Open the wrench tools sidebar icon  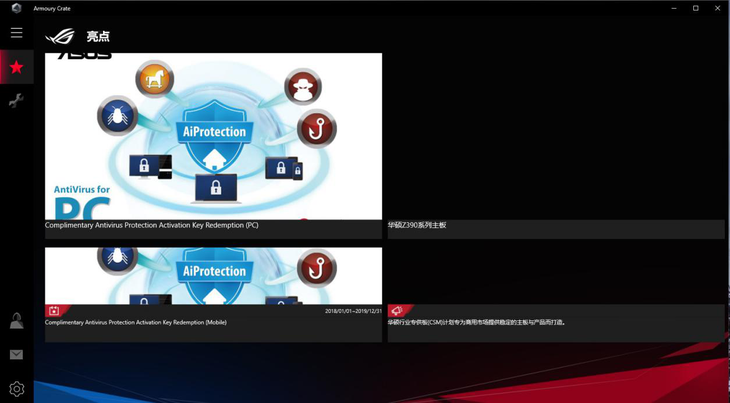point(16,101)
